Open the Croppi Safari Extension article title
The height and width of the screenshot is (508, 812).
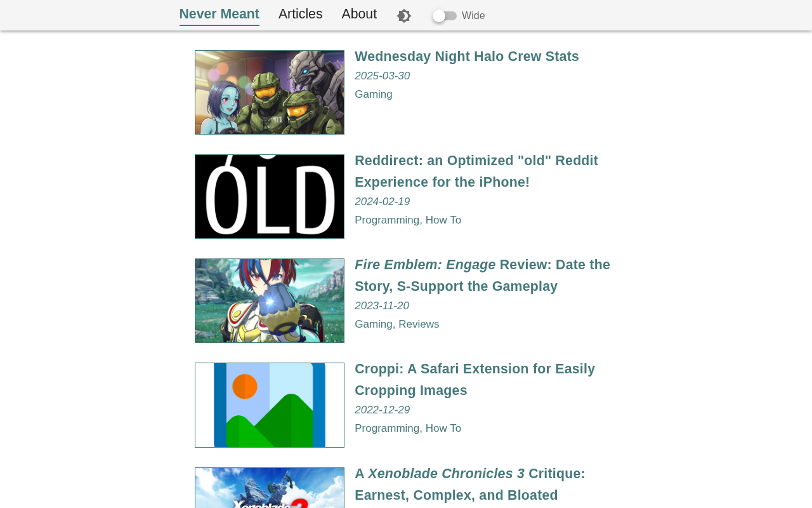coord(475,380)
